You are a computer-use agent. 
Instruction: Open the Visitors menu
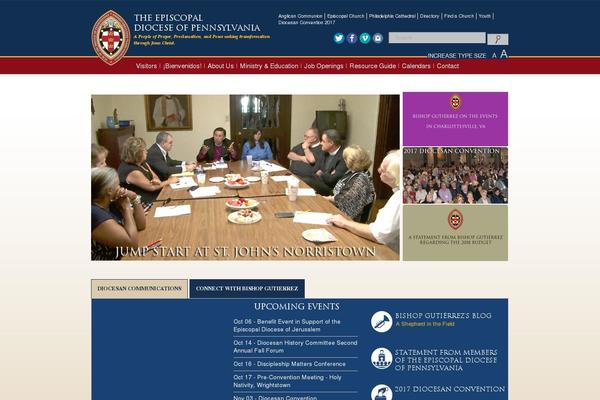coord(146,66)
